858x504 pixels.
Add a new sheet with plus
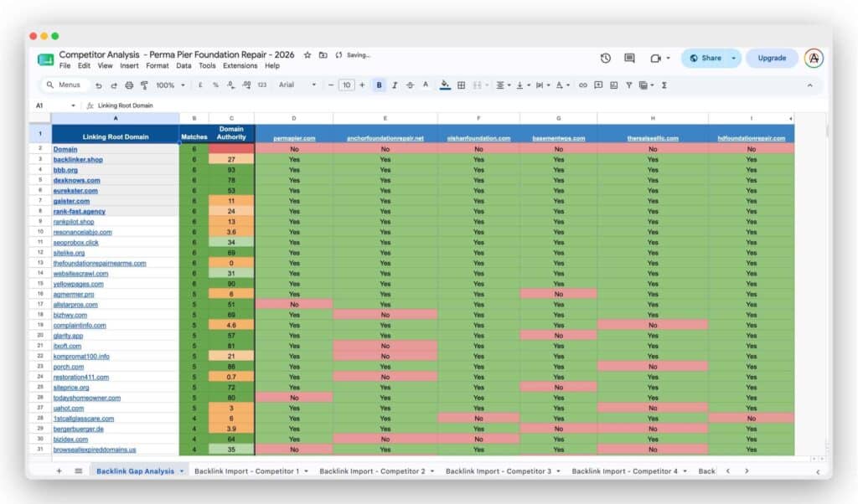click(x=59, y=471)
